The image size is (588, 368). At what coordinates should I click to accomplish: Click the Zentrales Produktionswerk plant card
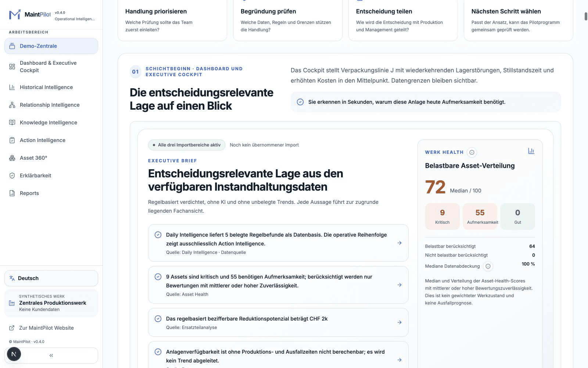[x=51, y=303]
